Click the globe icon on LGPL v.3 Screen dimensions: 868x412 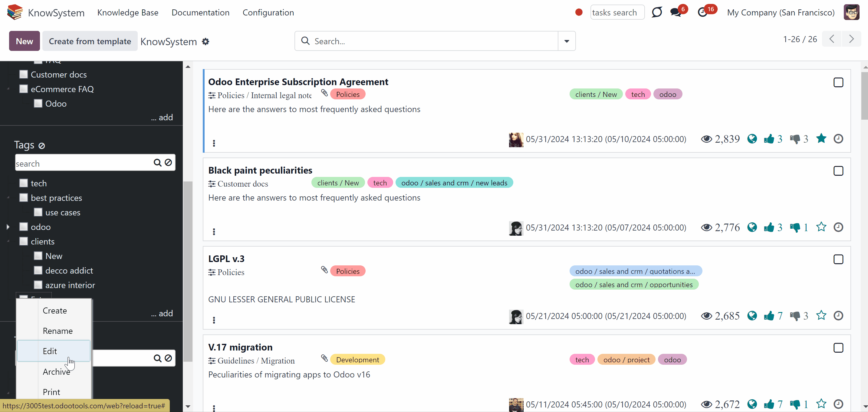point(752,316)
